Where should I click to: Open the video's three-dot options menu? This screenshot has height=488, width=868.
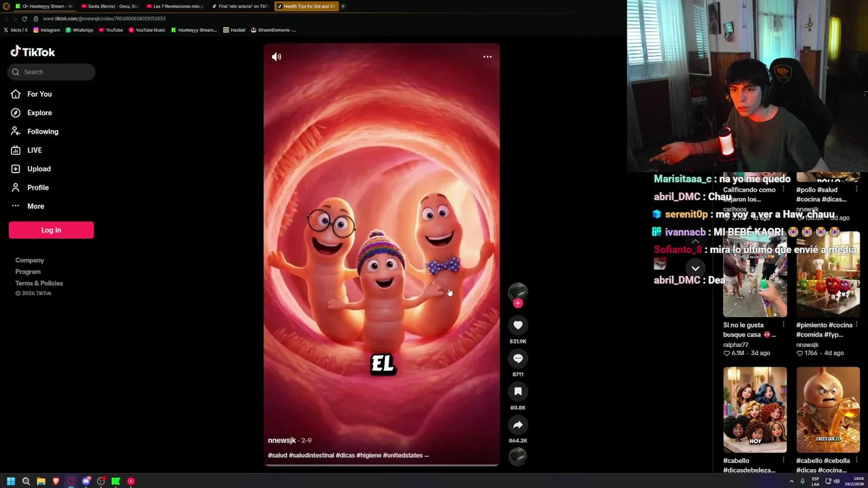(x=487, y=57)
